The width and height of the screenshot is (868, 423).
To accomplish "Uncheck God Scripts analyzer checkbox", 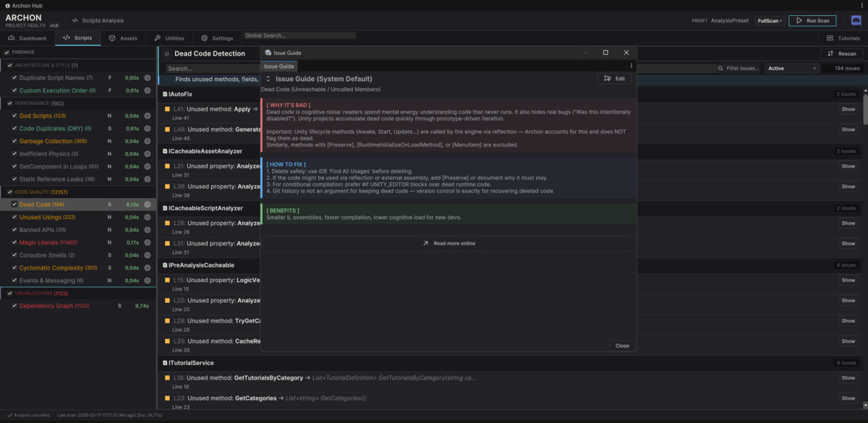I will (x=14, y=116).
